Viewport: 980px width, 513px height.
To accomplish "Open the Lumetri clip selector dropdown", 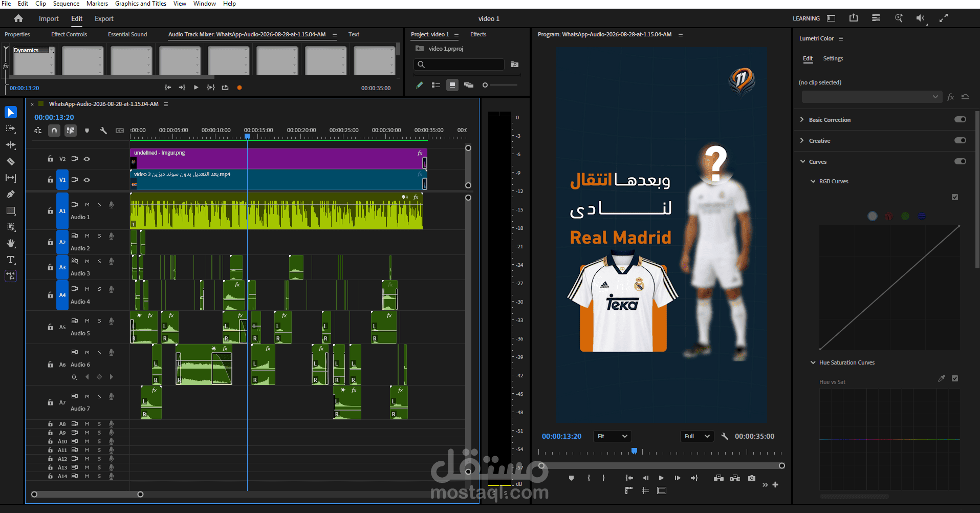I will [872, 97].
